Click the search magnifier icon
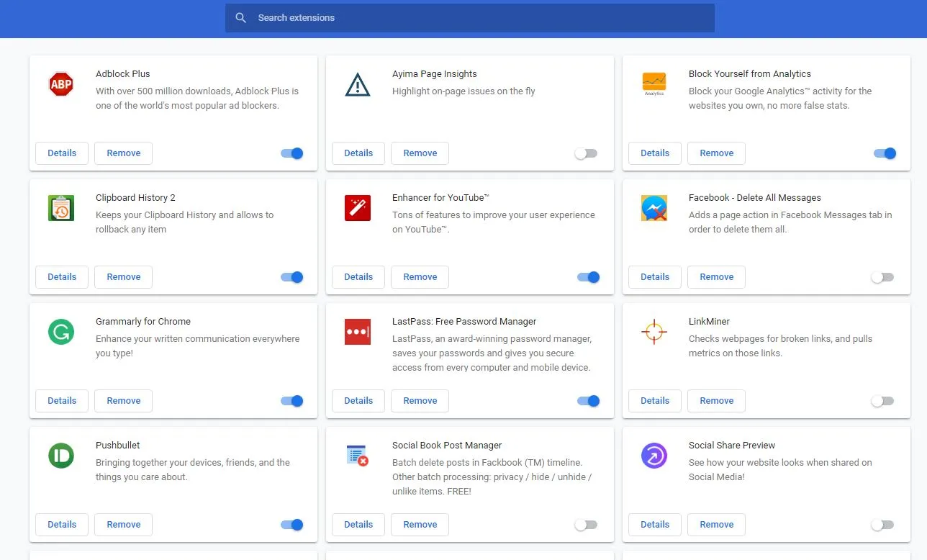This screenshot has width=927, height=560. [x=241, y=18]
